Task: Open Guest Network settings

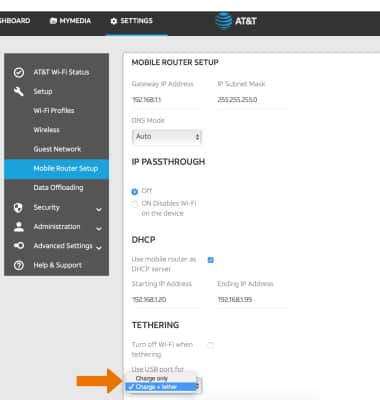Action: pos(57,149)
